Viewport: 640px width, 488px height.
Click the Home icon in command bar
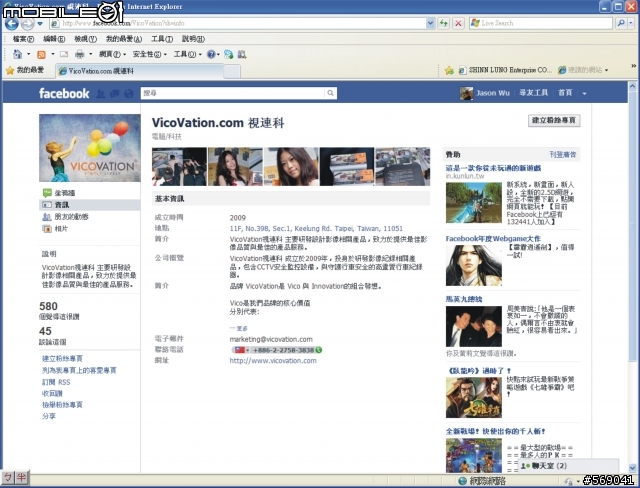17,54
